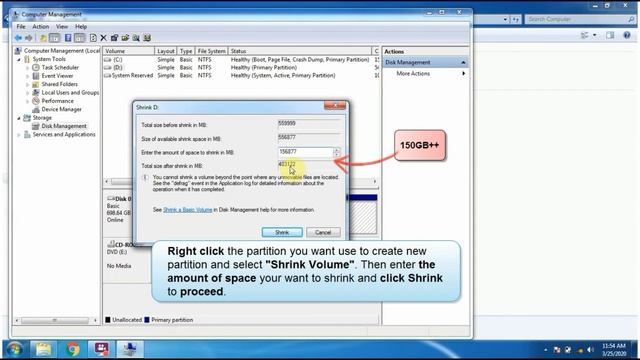Select the (D:) volume row
640x360 pixels.
pyautogui.click(x=241, y=68)
